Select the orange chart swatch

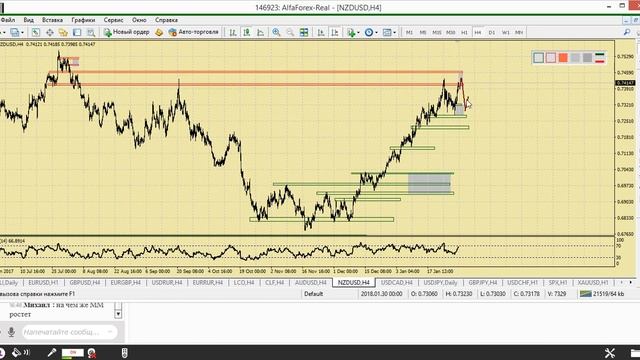[x=563, y=58]
